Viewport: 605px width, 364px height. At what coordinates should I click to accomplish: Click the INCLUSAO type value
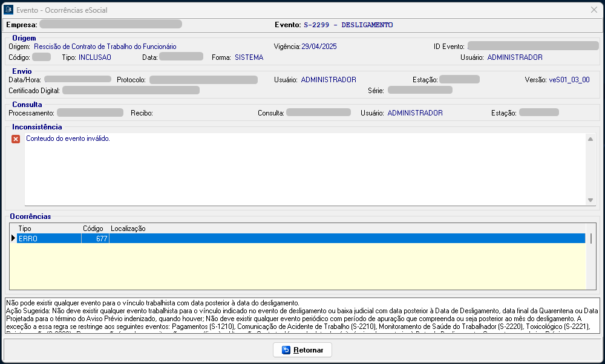tap(94, 57)
